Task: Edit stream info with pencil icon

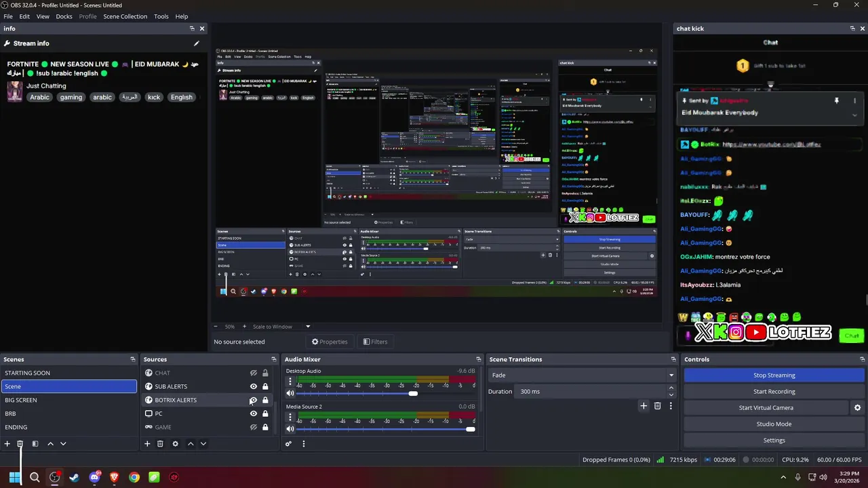Action: tap(197, 43)
